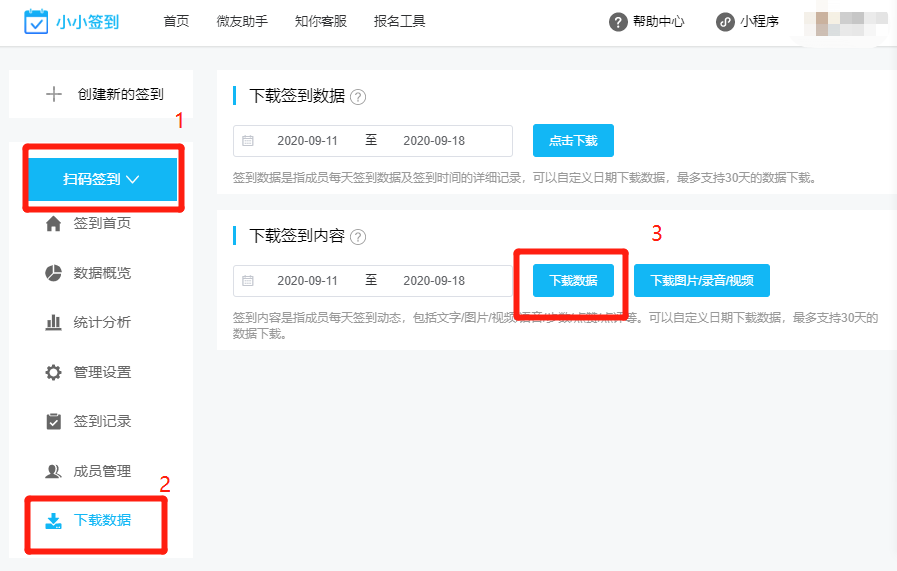897x571 pixels.
Task: Open 微友助手 in the top navigation
Action: pos(242,22)
